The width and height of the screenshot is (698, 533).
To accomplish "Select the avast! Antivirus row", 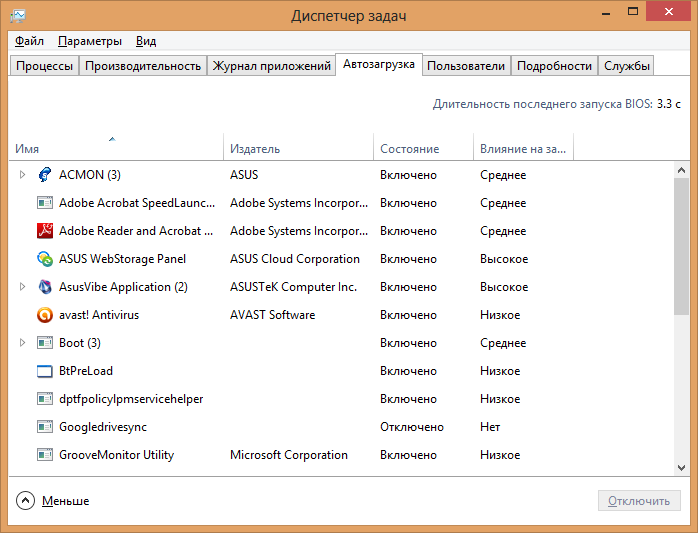I will pos(341,315).
